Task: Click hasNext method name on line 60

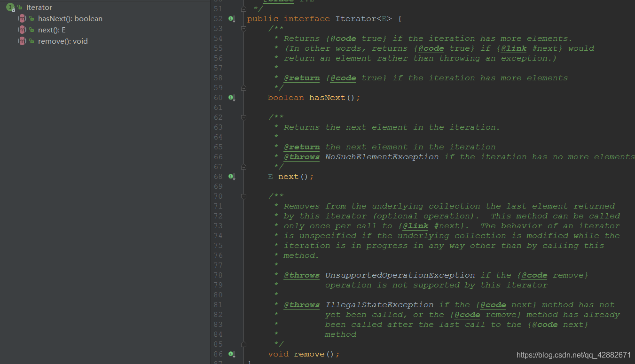Action: [327, 98]
